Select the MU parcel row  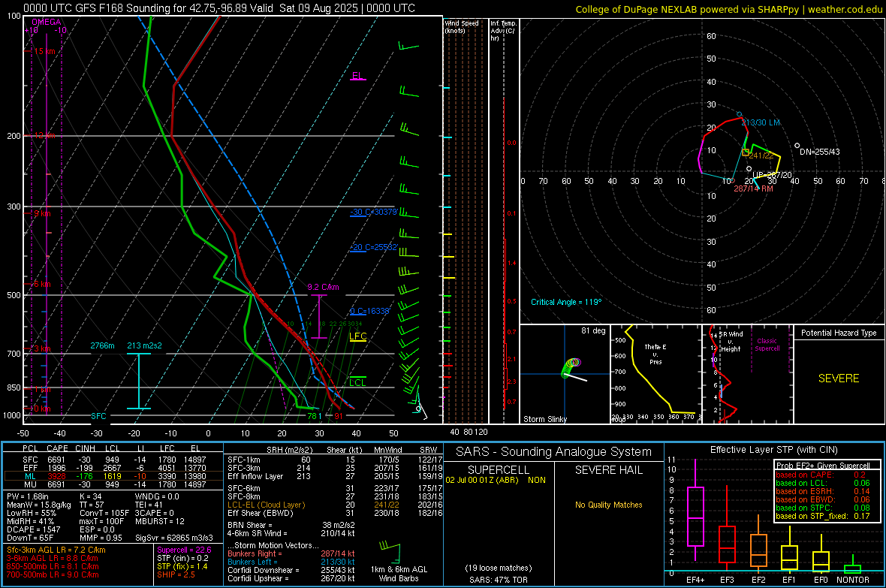click(113, 484)
